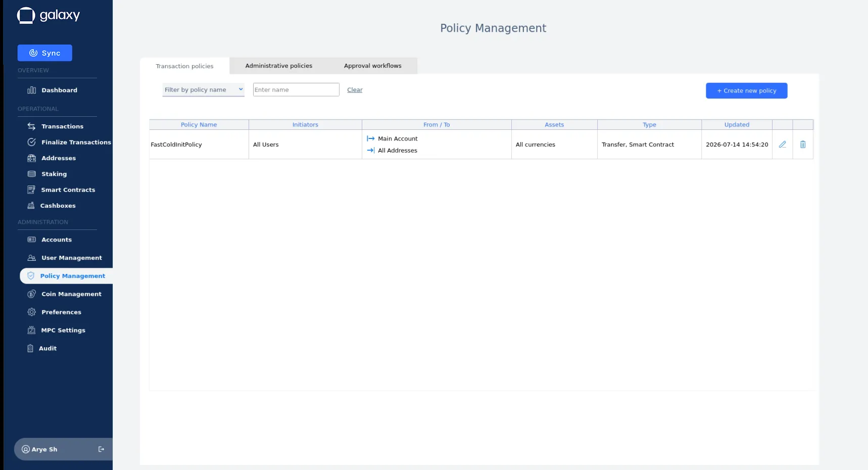Focus the Enter name filter field
The width and height of the screenshot is (868, 470).
click(296, 89)
